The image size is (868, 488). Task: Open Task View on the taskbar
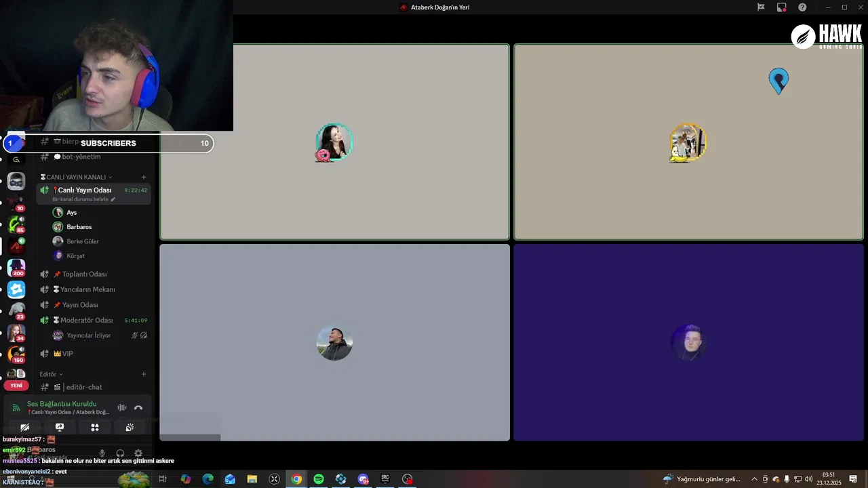[x=163, y=479]
